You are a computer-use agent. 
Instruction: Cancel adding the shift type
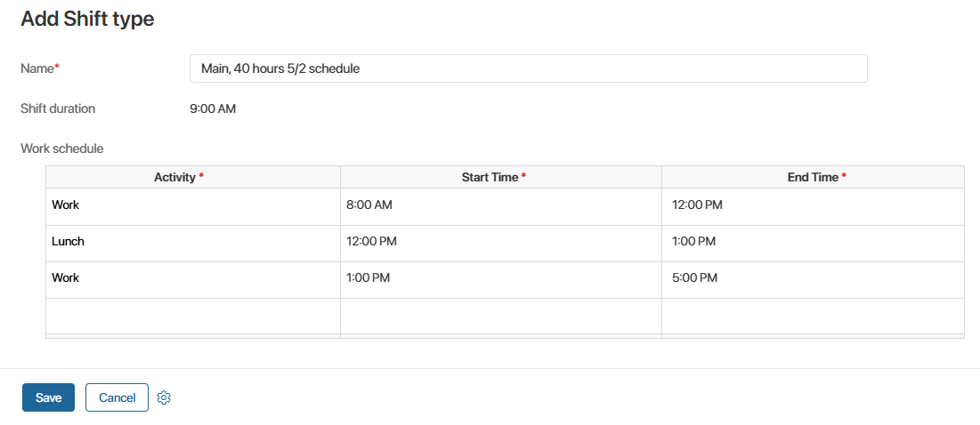117,397
